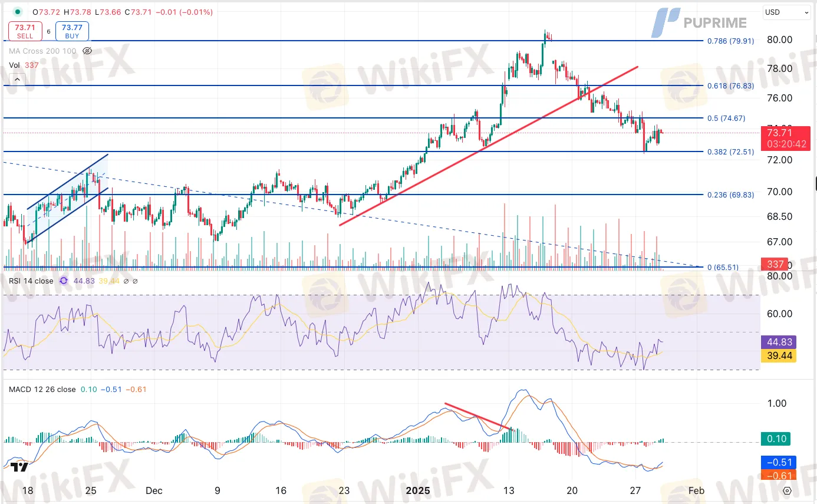Image resolution: width=817 pixels, height=504 pixels.
Task: Open the USD currency dropdown
Action: (787, 12)
